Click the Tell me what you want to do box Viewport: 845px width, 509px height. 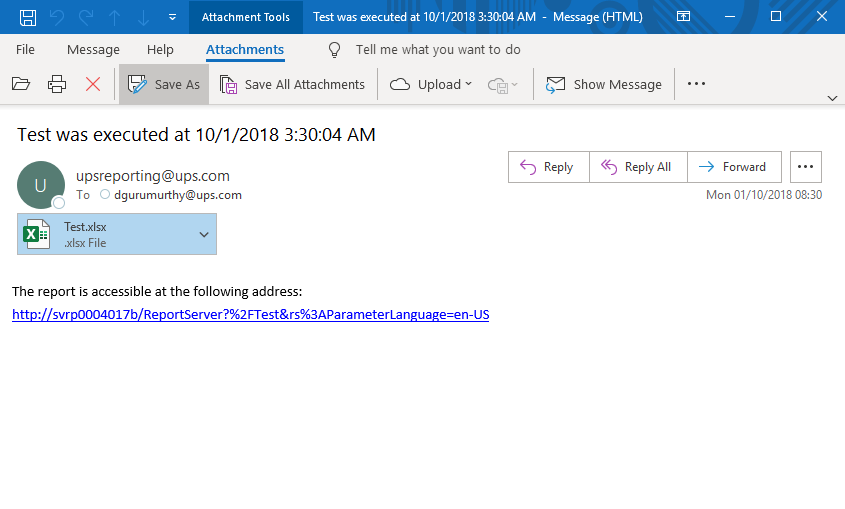click(437, 50)
